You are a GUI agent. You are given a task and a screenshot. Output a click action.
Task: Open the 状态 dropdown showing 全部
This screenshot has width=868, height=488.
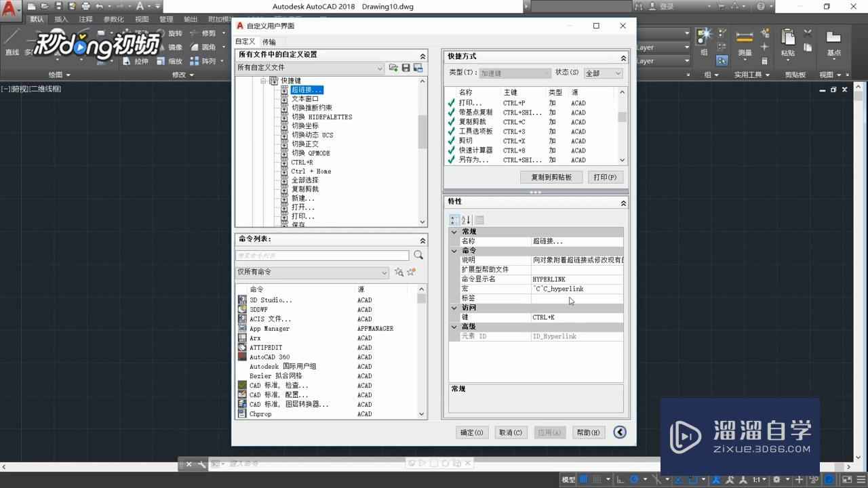[603, 73]
